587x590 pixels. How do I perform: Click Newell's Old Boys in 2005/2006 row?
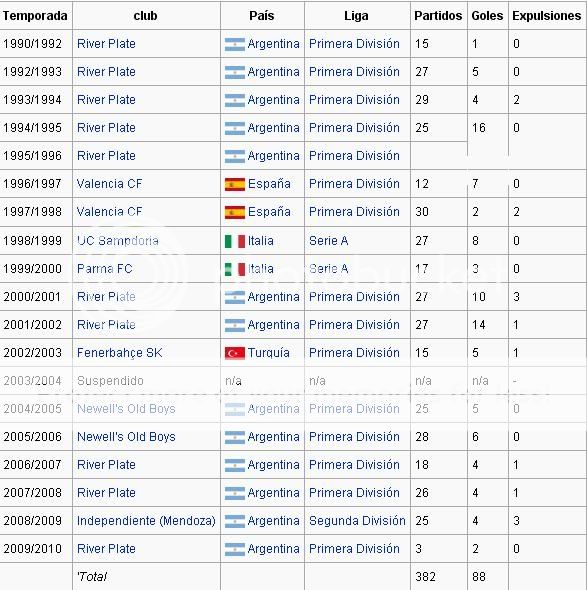click(x=126, y=436)
